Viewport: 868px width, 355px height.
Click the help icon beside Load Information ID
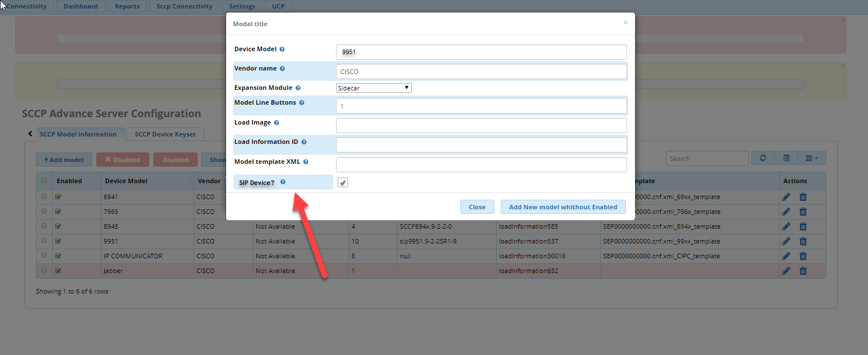click(304, 142)
